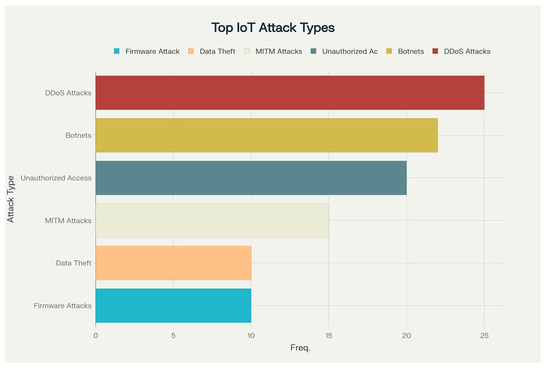Click the Unauthorized Ac legend color swatch
The image size is (550, 369).
314,51
